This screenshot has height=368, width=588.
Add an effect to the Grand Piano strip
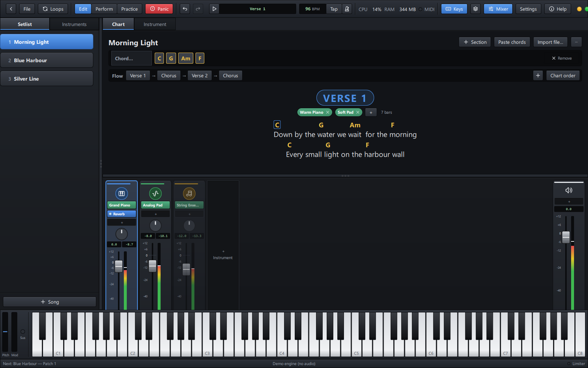coord(122,222)
